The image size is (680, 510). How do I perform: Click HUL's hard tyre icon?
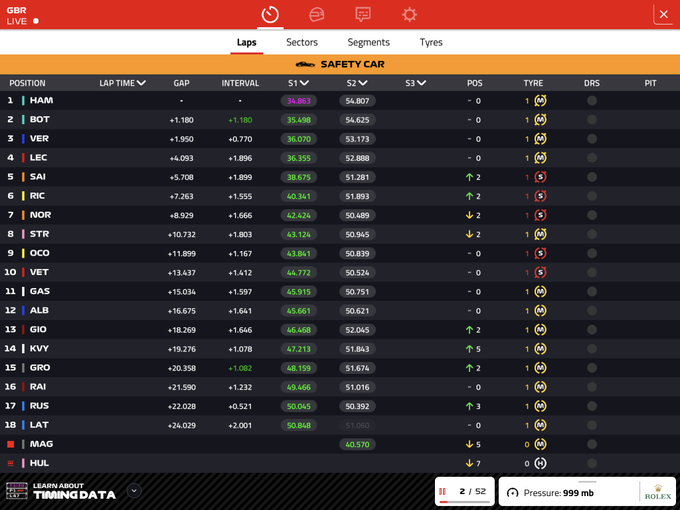tap(540, 463)
